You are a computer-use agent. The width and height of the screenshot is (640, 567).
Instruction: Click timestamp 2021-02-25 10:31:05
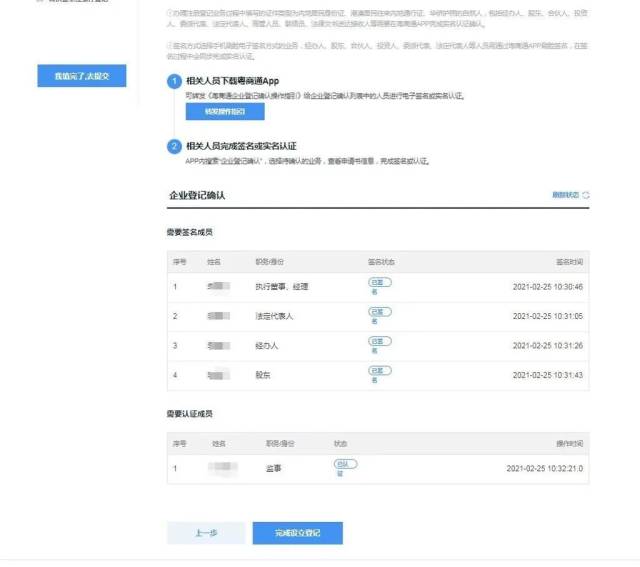548,316
